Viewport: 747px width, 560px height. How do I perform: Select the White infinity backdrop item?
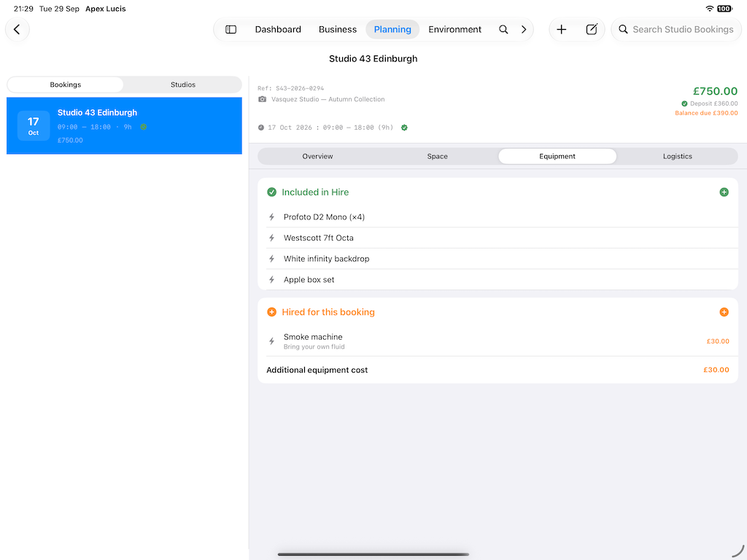498,259
